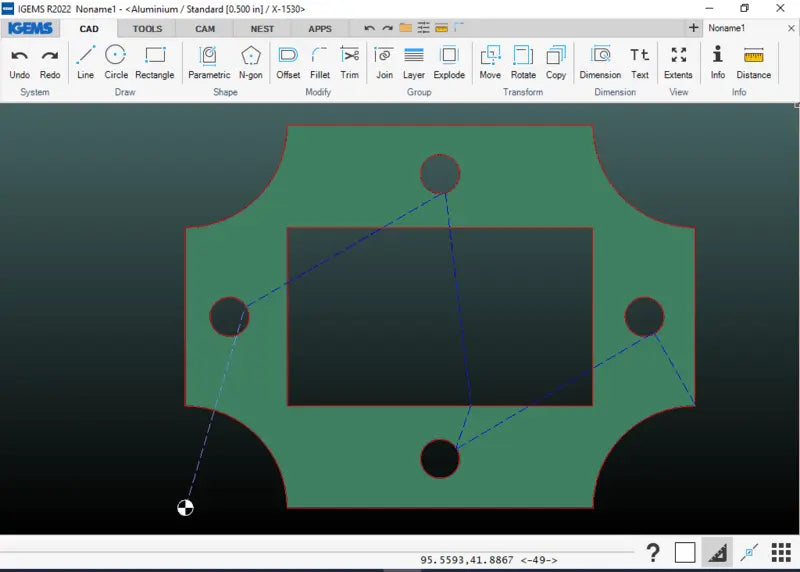800x572 pixels.
Task: Open the Dimension tool
Action: pyautogui.click(x=600, y=61)
